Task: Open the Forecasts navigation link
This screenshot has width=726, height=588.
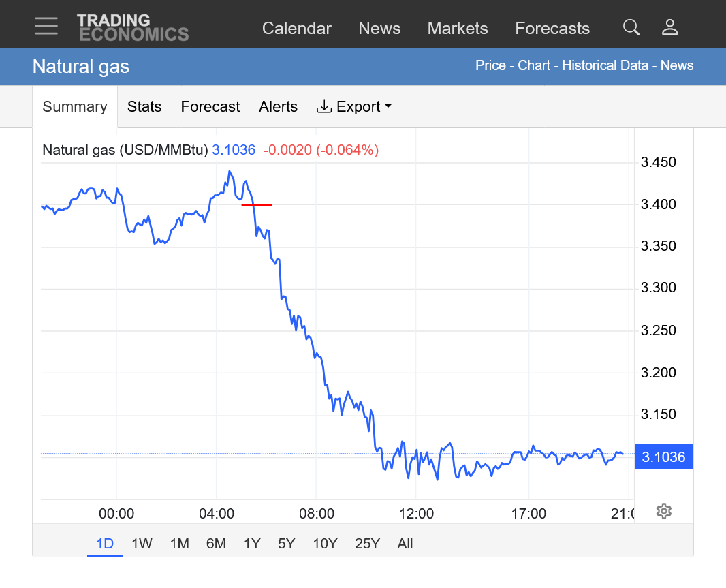Action: tap(552, 29)
